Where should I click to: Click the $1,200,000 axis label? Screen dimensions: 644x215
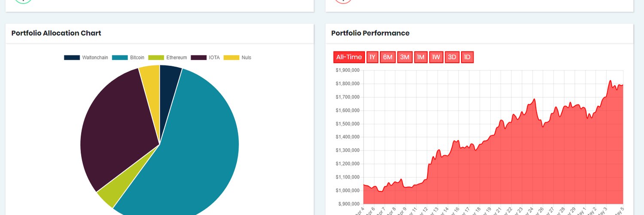pyautogui.click(x=348, y=164)
